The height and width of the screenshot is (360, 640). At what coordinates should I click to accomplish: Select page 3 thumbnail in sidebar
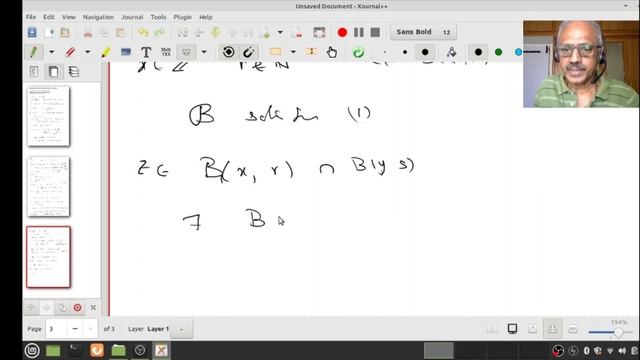(48, 257)
